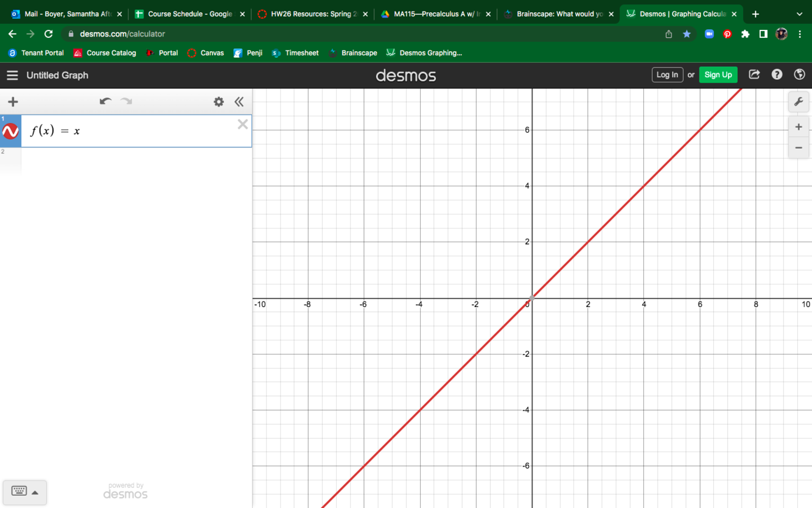Screen dimensions: 812x508
Task: Open a new browser tab
Action: pyautogui.click(x=755, y=14)
